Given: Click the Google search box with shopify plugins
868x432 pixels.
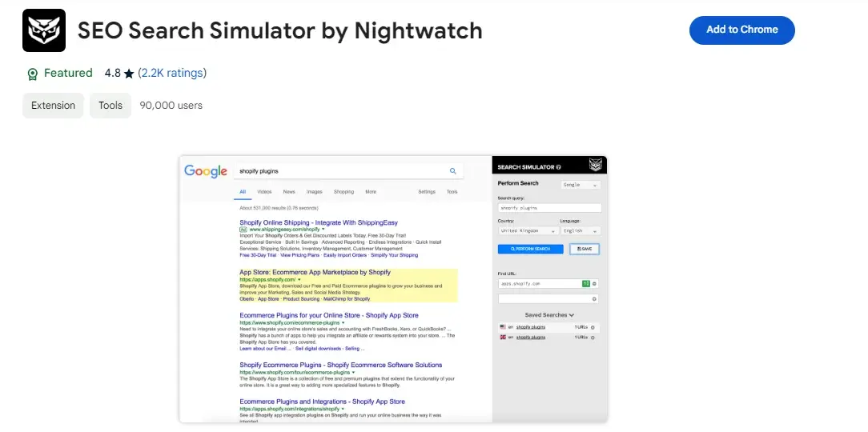Looking at the screenshot, I should tap(348, 171).
